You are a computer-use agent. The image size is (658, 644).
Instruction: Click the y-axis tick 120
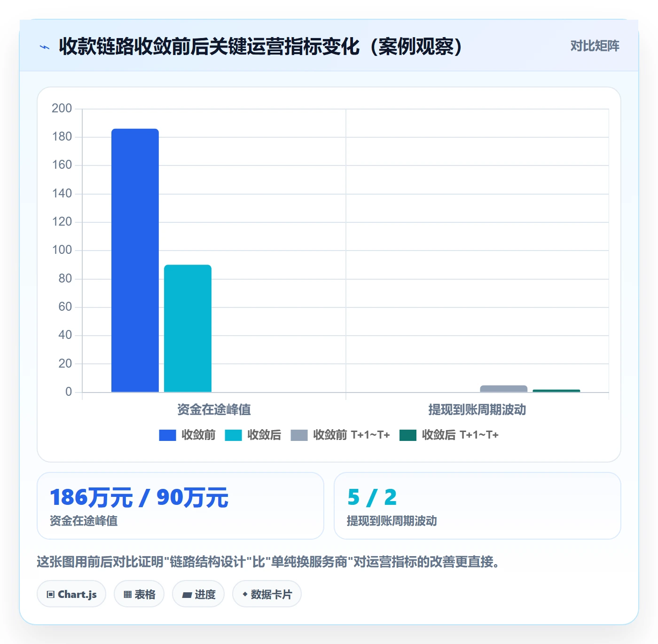(x=62, y=222)
